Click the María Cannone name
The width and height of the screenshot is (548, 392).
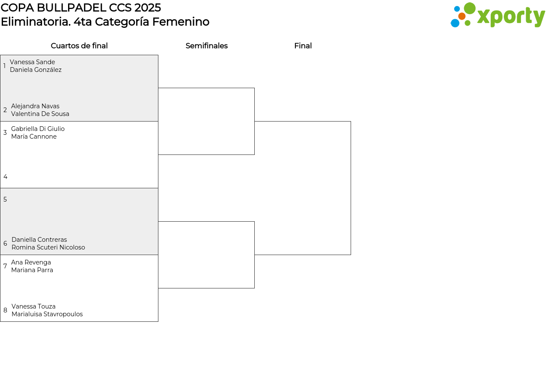34,137
